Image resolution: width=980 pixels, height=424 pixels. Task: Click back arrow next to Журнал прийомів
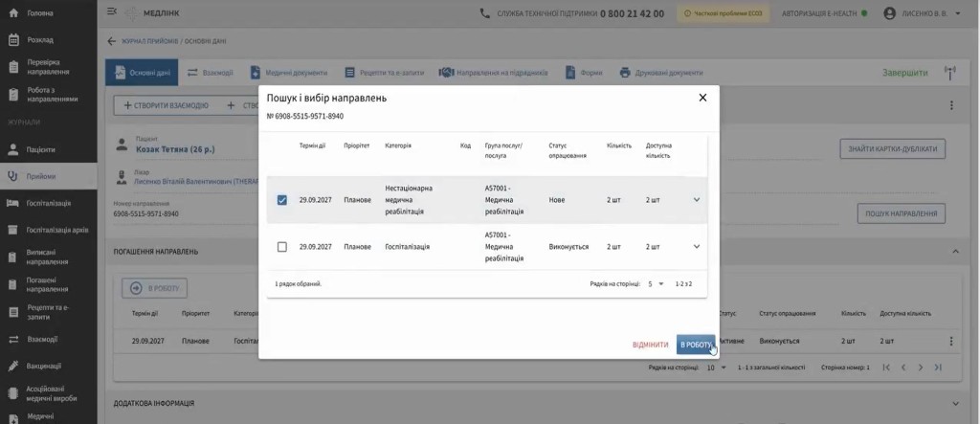(112, 41)
